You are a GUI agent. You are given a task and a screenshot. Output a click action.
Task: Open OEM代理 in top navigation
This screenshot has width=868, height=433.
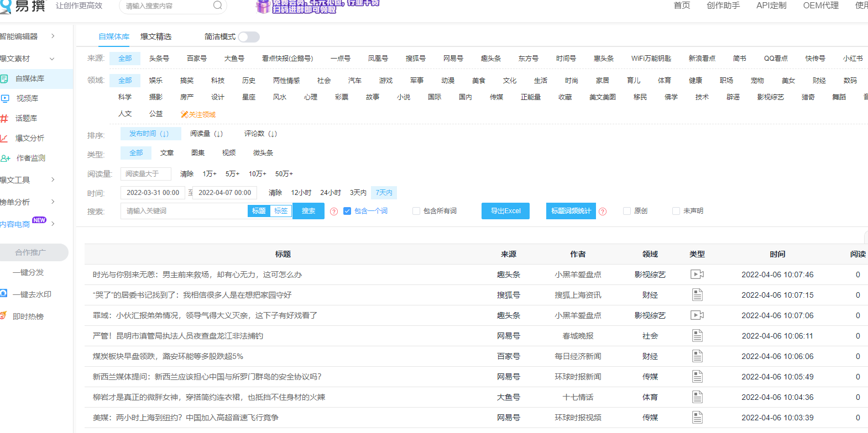point(820,6)
